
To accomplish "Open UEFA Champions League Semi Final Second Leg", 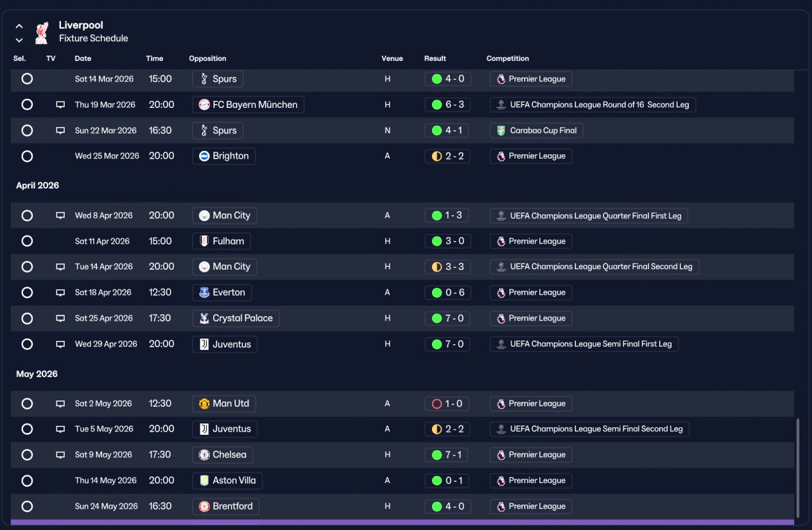I will coord(589,429).
